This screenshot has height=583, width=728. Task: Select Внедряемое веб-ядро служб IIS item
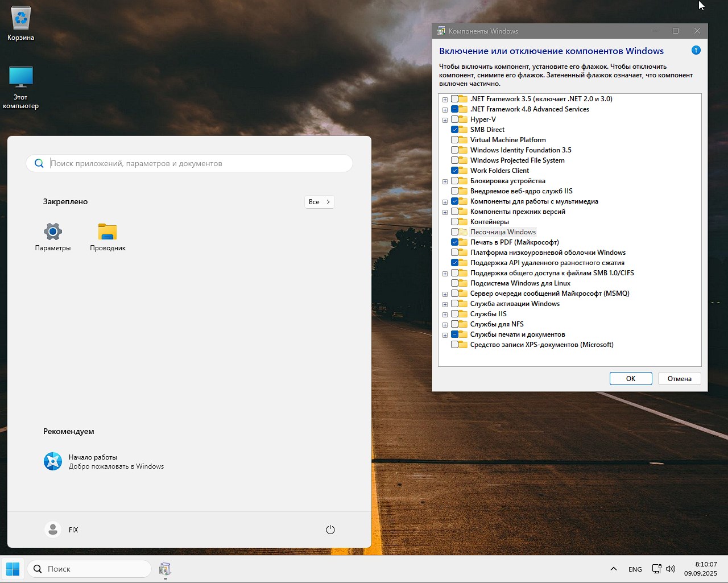(522, 191)
